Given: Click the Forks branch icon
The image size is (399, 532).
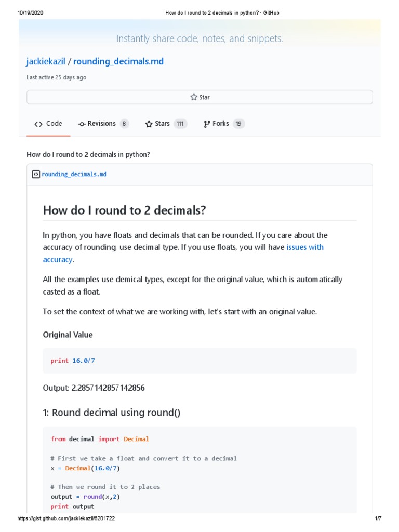Looking at the screenshot, I should coord(207,124).
